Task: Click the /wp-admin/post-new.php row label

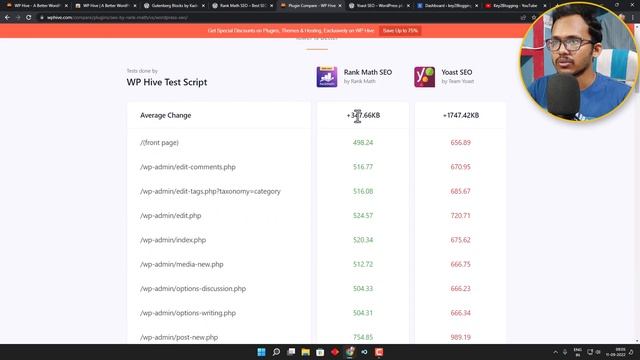Action: click(x=179, y=337)
